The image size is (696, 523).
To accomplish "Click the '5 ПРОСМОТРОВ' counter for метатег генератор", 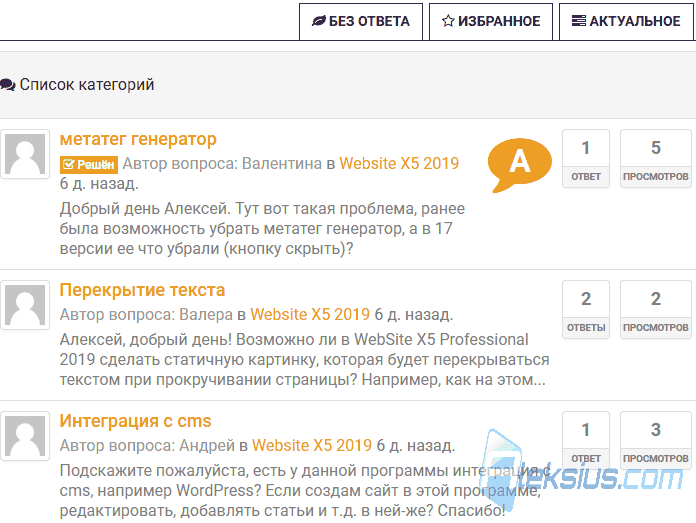I will [x=656, y=158].
